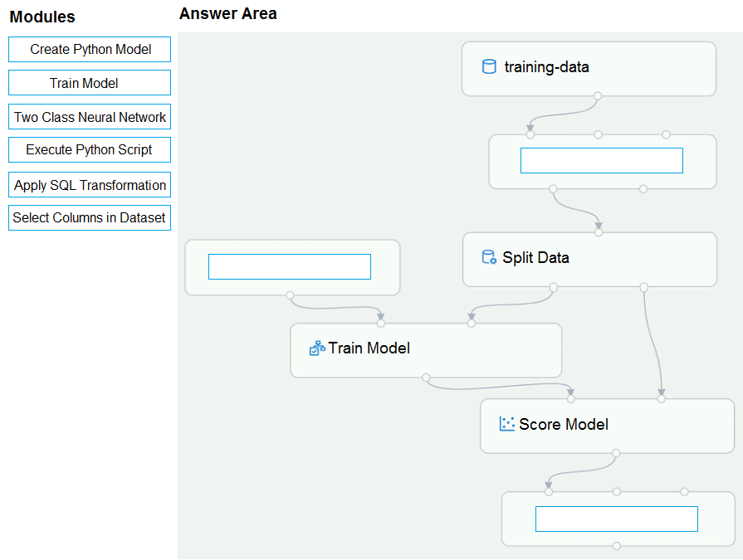Click the empty box below Score Model
Screen dimensions: 743x560
coord(617,519)
